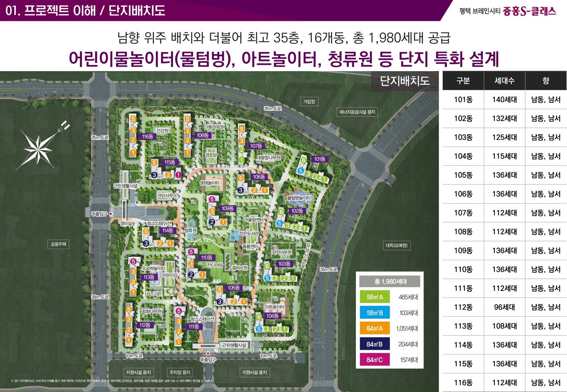Click the 125세대 cell in the table
The image size is (567, 392).
[x=504, y=137]
